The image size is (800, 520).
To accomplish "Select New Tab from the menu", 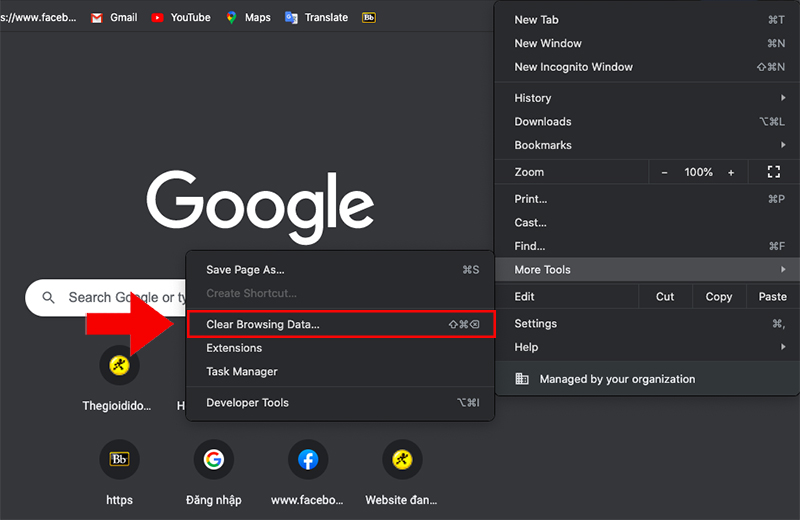I will pos(647,20).
